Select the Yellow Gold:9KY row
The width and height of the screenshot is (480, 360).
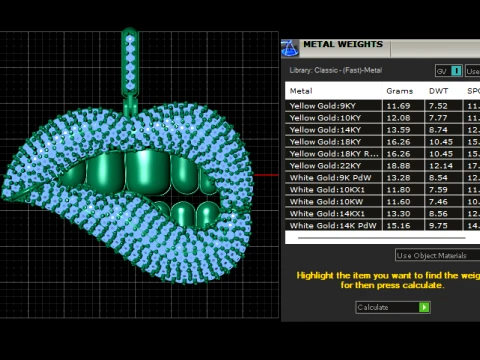(x=383, y=106)
